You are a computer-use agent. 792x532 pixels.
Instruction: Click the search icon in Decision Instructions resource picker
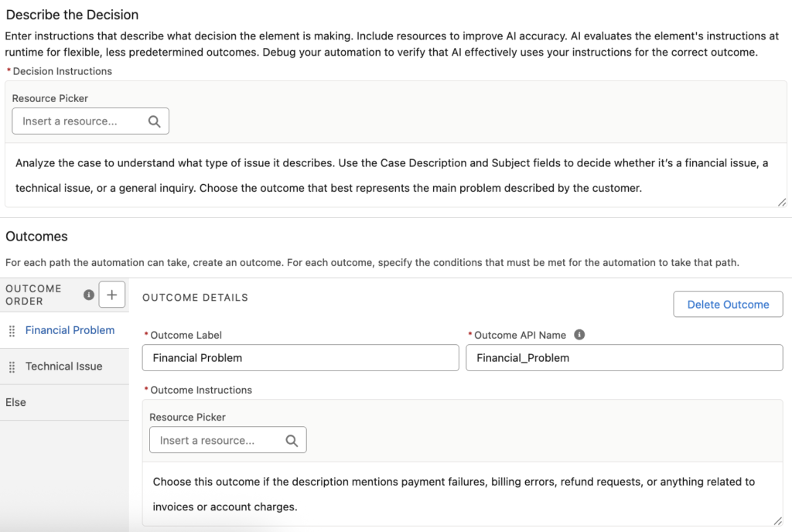[154, 121]
